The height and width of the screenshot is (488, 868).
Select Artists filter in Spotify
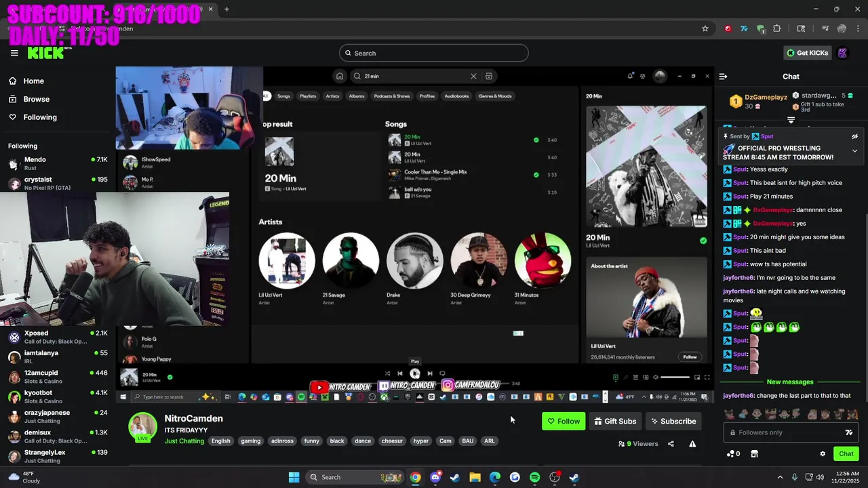332,96
